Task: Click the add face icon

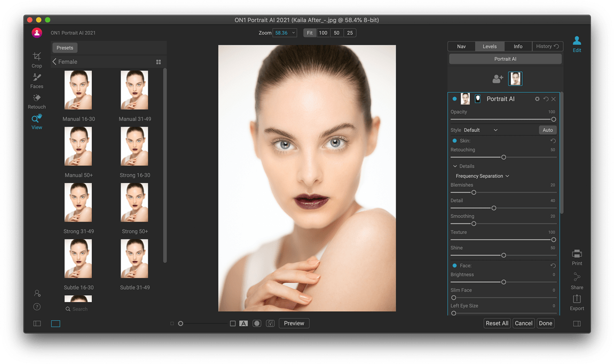Action: coord(497,78)
